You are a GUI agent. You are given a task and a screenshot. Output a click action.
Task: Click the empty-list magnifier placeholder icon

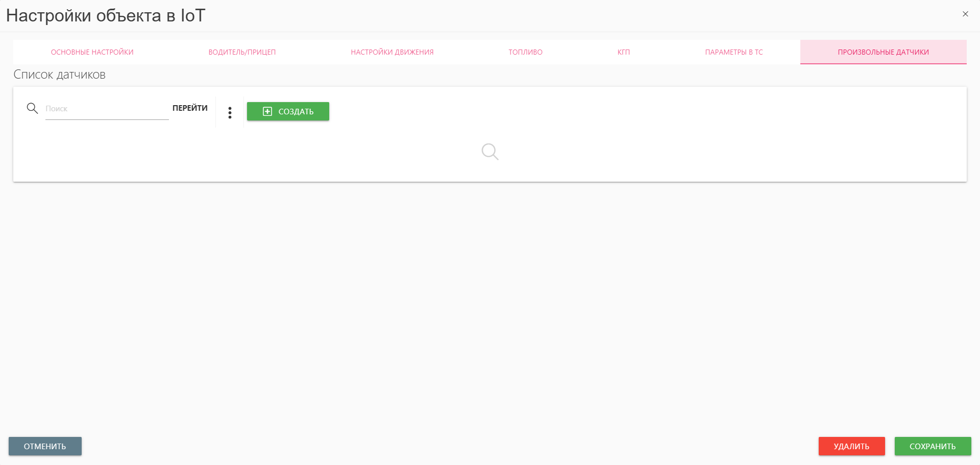click(489, 152)
